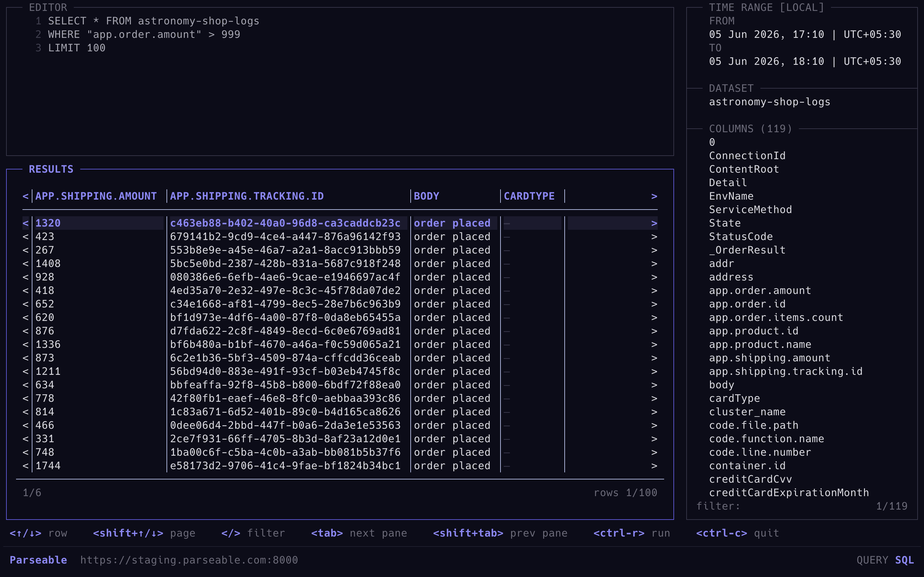Click the SQL editor line SELECT * FROM astronomy-shop-logs
The width and height of the screenshot is (924, 577).
coord(154,21)
